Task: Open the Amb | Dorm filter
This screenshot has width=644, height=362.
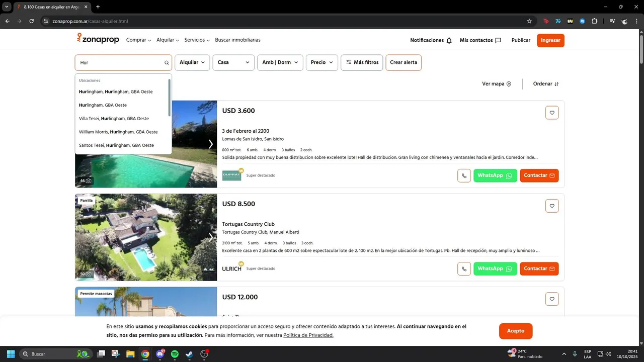Action: (x=280, y=63)
